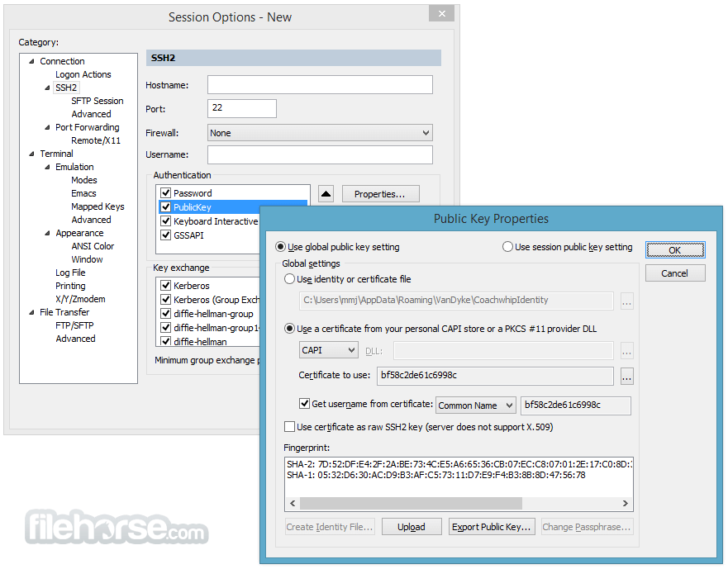This screenshot has width=728, height=569.
Task: Click the username-from-certificate value field
Action: pyautogui.click(x=576, y=405)
